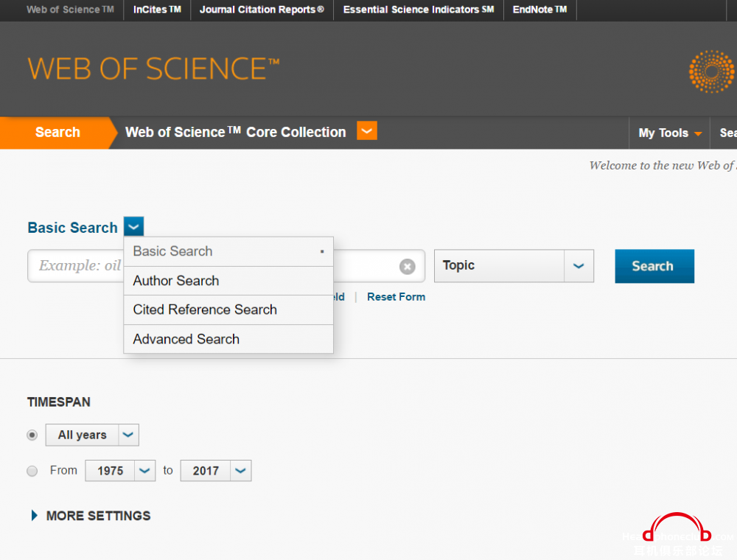
Task: Expand the MORE SETTINGS section
Action: [91, 516]
